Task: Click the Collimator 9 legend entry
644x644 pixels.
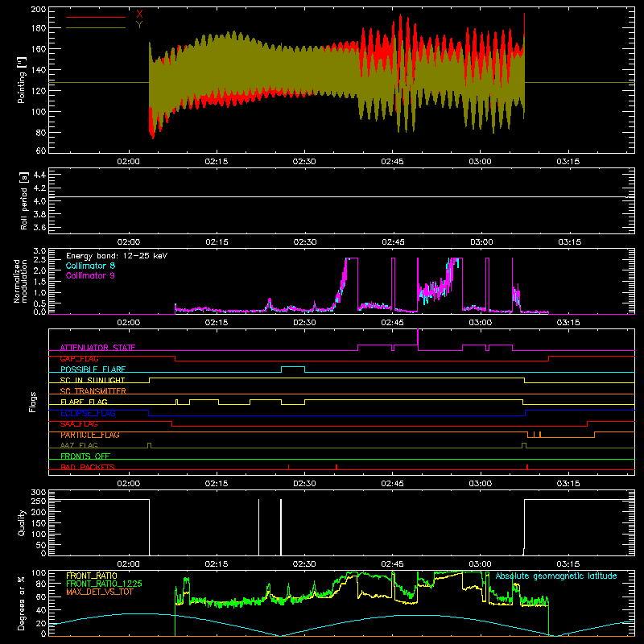Action: (90, 275)
